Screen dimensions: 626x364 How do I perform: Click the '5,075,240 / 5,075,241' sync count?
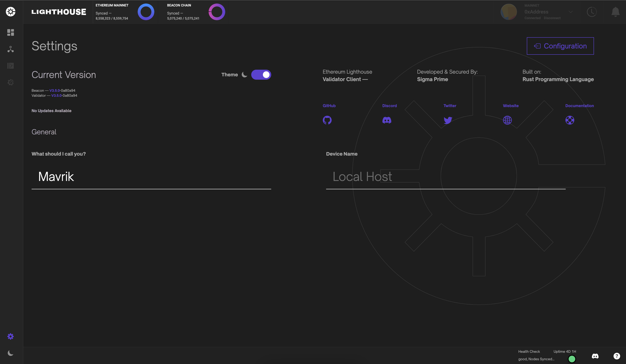[183, 18]
